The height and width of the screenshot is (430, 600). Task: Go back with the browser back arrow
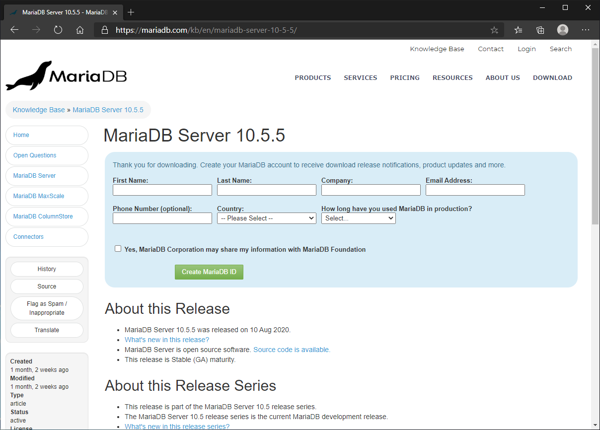[15, 30]
